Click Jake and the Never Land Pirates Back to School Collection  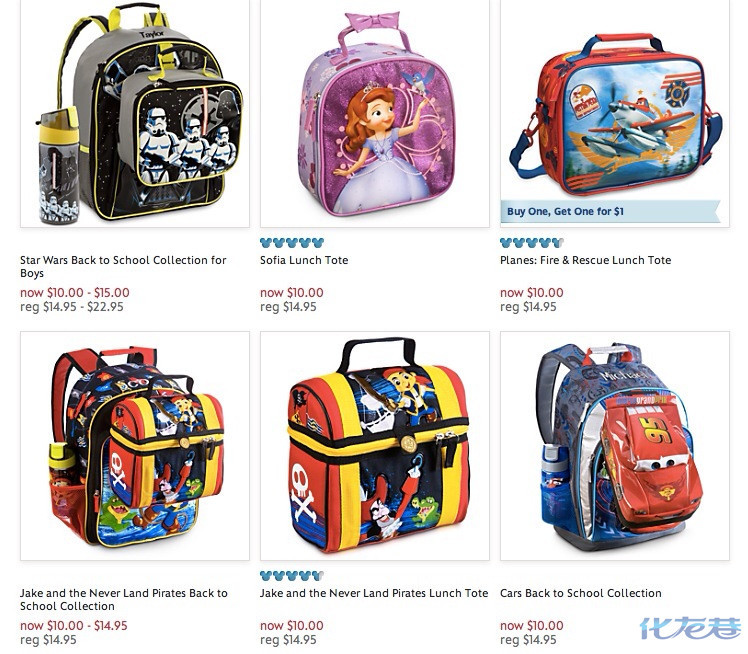coord(124,600)
